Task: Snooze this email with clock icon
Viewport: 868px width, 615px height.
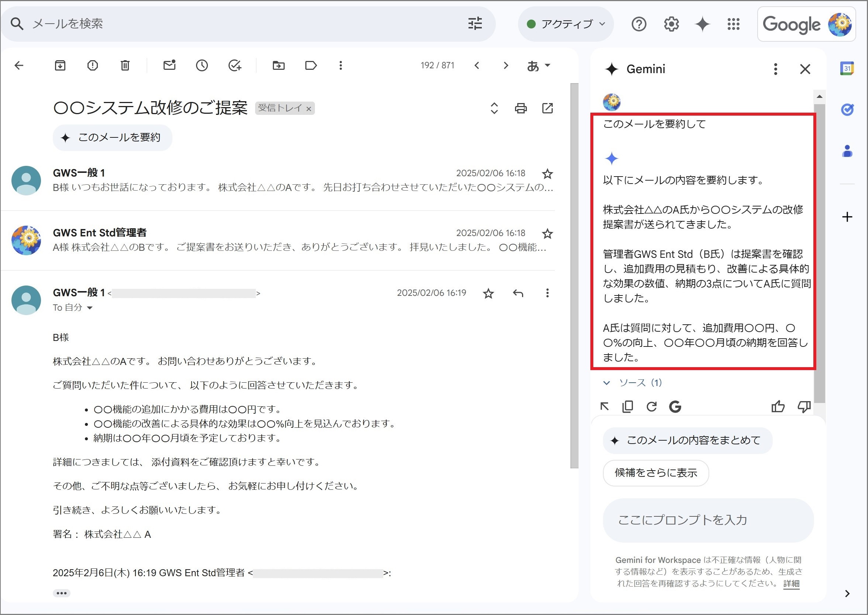Action: click(202, 65)
